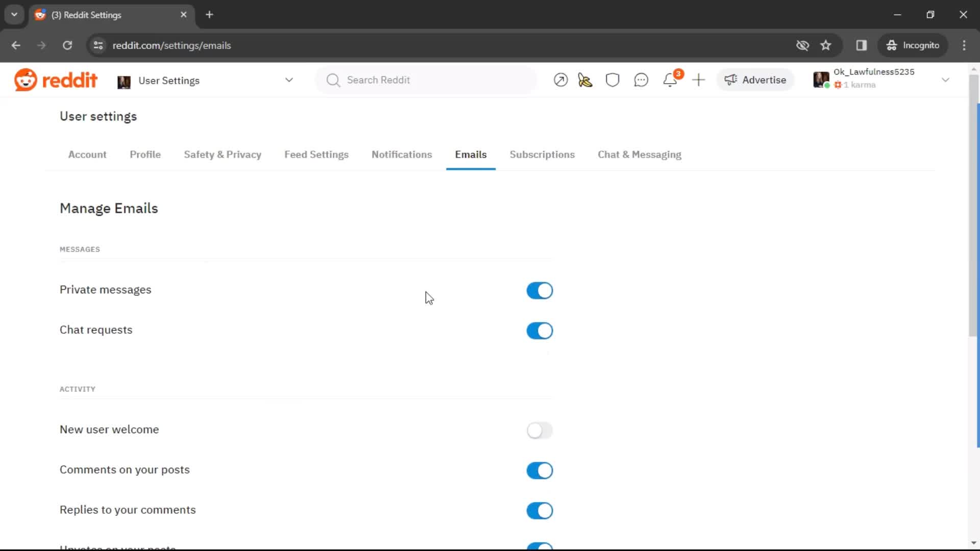Click the notifications bell icon
Image resolution: width=980 pixels, height=551 pixels.
pos(670,80)
